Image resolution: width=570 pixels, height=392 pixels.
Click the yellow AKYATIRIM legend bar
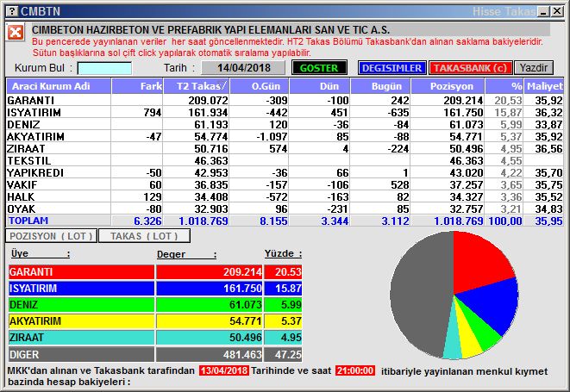81,321
